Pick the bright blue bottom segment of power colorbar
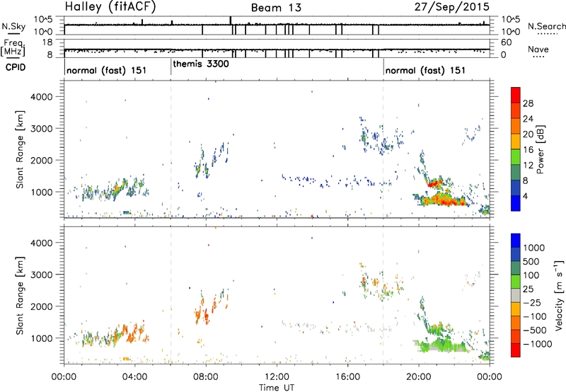The width and height of the screenshot is (566, 392). point(516,203)
